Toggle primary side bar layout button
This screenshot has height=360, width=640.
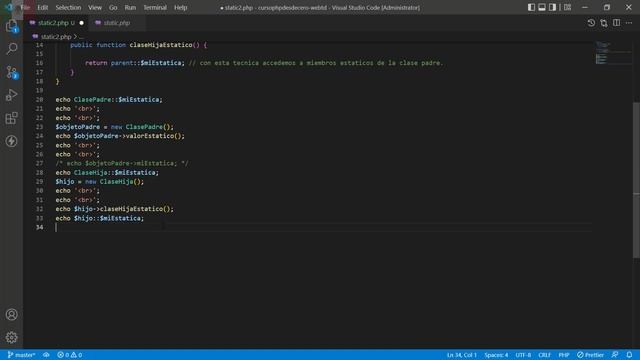(531, 7)
